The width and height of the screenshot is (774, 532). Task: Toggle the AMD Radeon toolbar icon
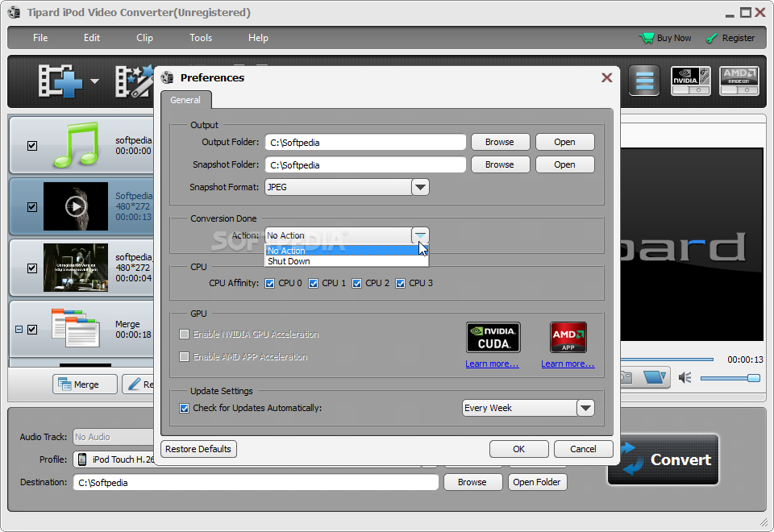[x=739, y=81]
